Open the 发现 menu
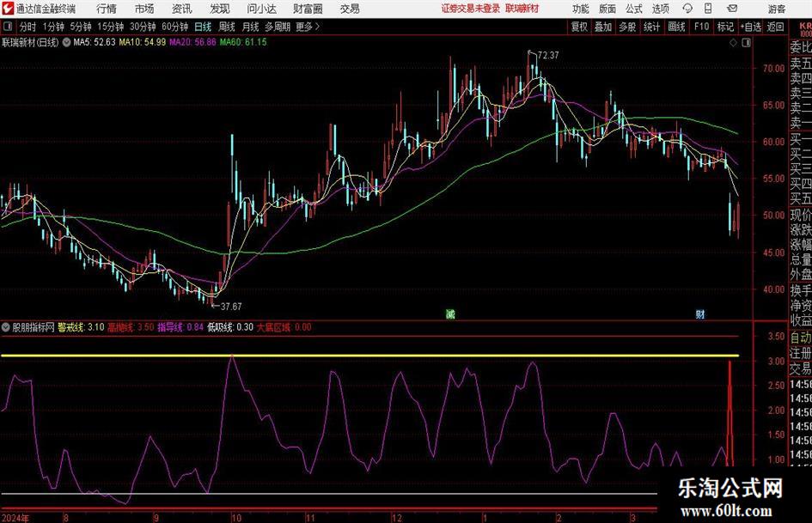The height and width of the screenshot is (523, 812). pyautogui.click(x=220, y=9)
